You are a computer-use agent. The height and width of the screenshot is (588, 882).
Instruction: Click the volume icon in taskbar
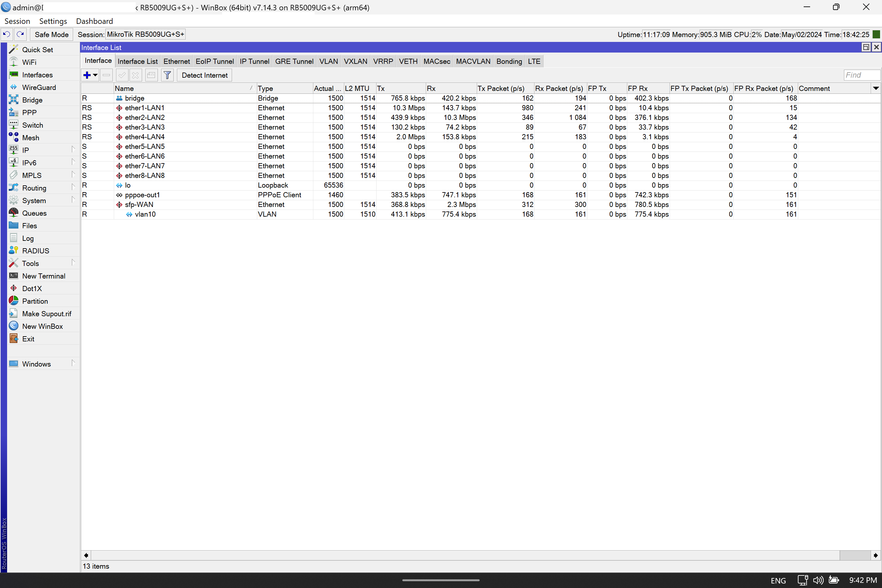(x=818, y=580)
